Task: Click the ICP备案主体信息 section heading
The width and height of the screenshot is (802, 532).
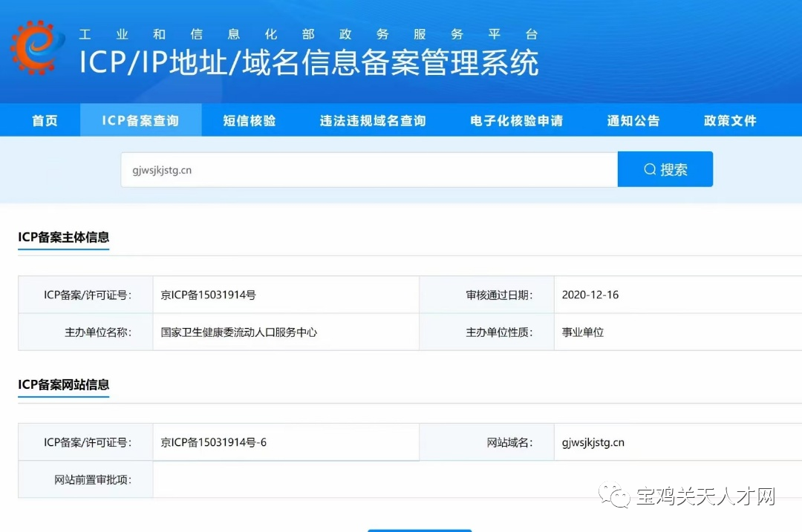Action: coord(63,237)
